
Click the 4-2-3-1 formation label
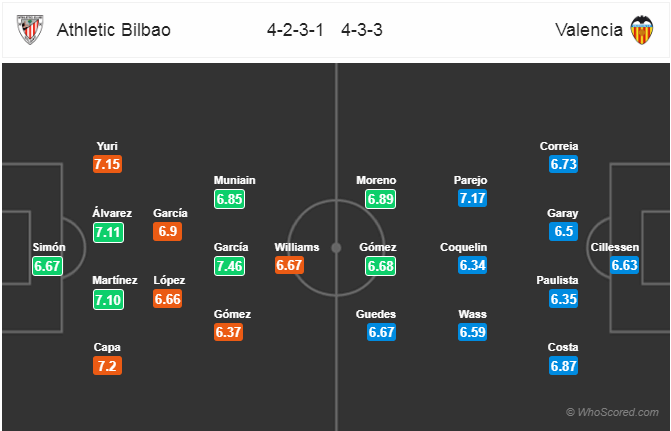click(x=295, y=30)
